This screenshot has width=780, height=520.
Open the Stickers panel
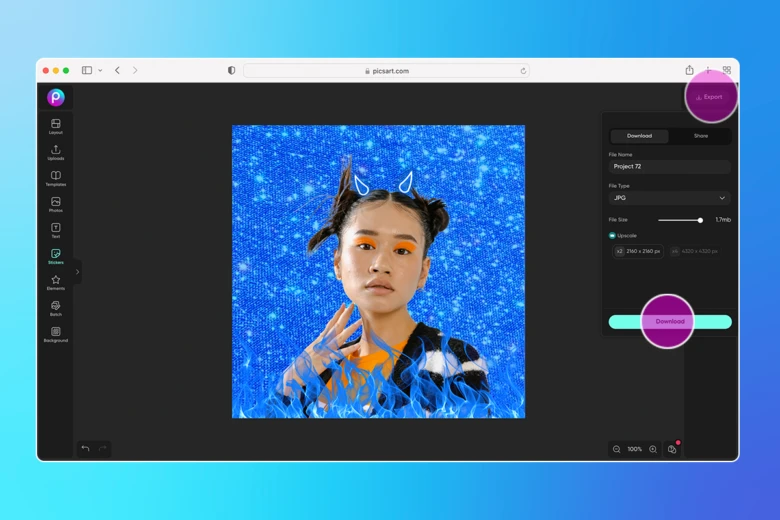pos(56,255)
